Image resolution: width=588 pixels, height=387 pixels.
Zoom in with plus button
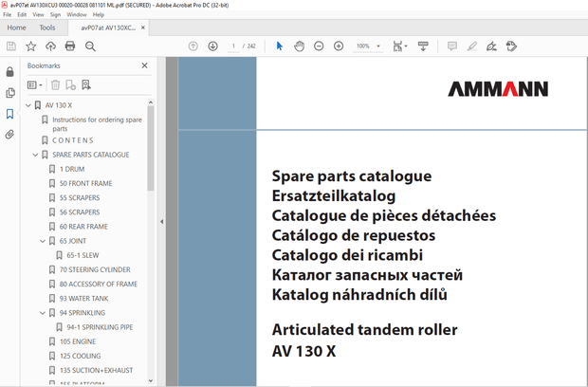[339, 46]
